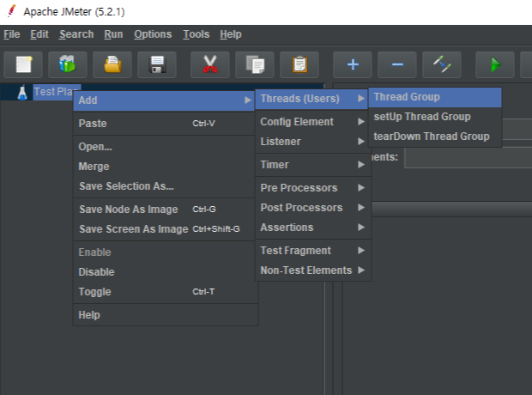Open the Run menu
The image size is (532, 395).
click(113, 34)
